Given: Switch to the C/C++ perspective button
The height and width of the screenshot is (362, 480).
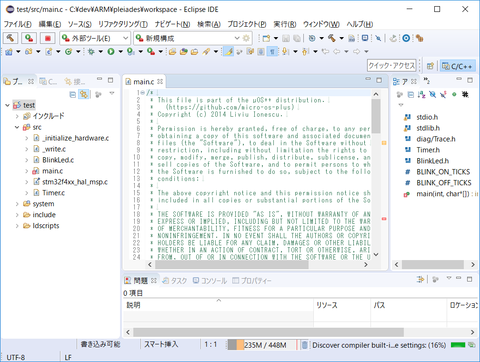Looking at the screenshot, I should click(457, 66).
